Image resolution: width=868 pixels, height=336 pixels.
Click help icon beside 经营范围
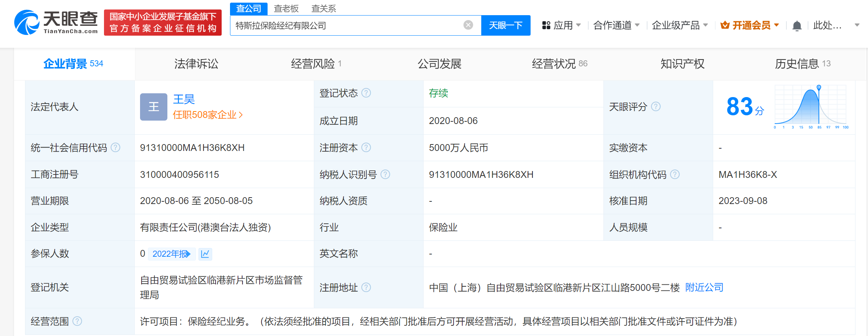pos(77,321)
